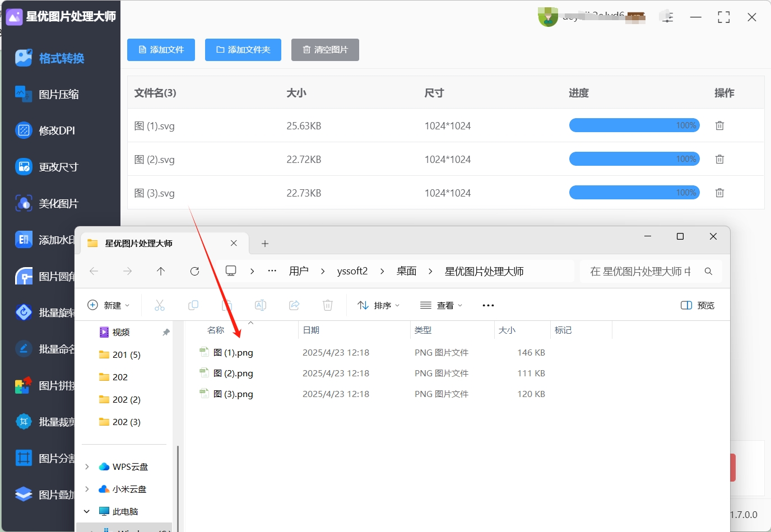Click the 清空图片 button
The image size is (771, 532).
pos(325,50)
